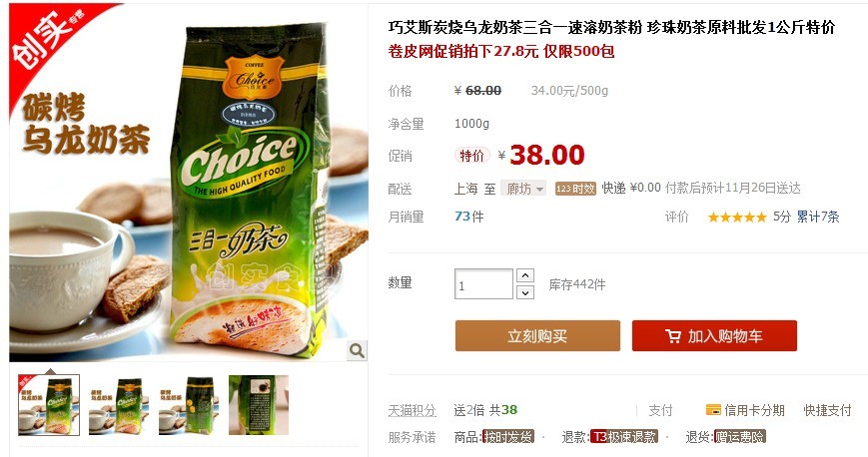Click the shopping cart icon in 加入购物车
The image size is (868, 457).
tap(673, 336)
